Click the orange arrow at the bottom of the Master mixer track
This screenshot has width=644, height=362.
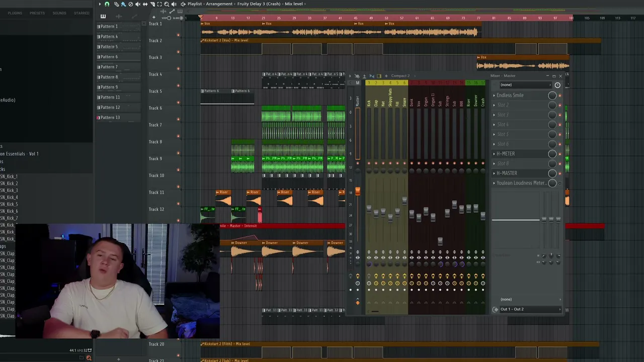358,302
